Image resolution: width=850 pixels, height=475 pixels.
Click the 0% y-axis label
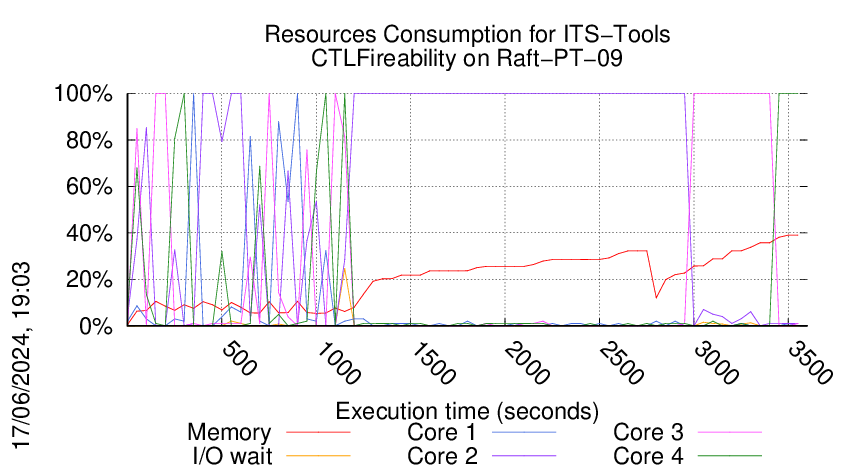point(95,326)
